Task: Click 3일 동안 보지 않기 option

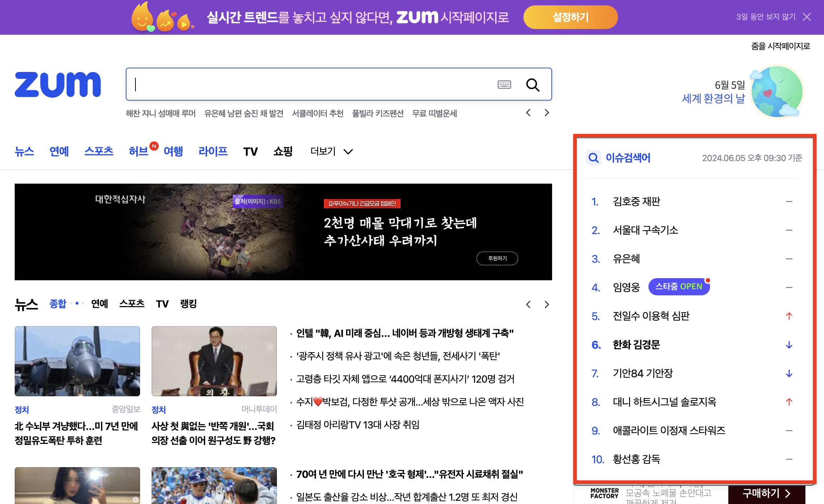Action: 766,17
